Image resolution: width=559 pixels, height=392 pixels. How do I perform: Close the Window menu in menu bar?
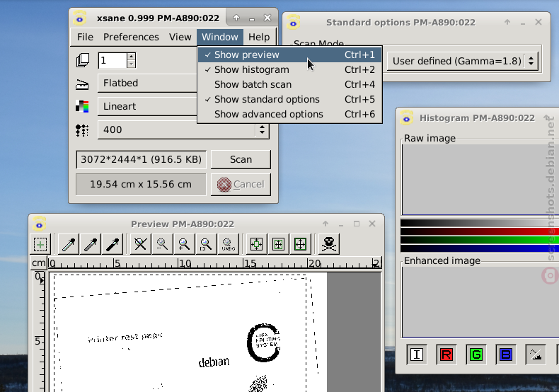click(x=219, y=37)
